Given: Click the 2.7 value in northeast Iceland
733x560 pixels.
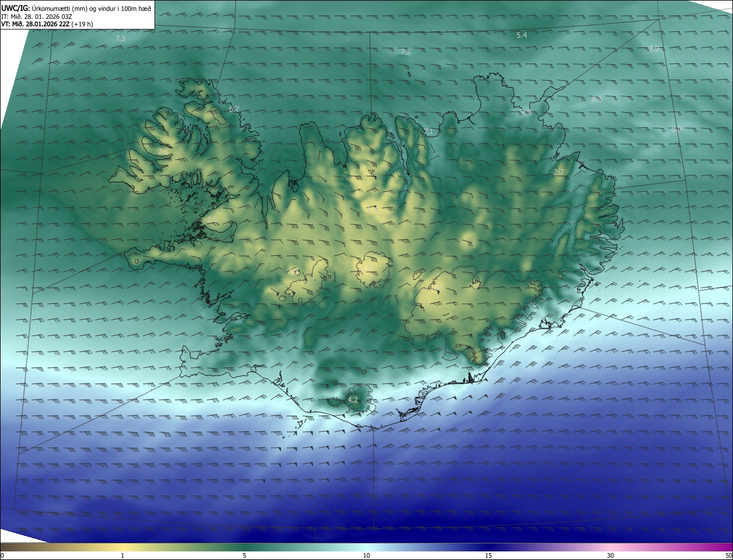Looking at the screenshot, I should (x=559, y=172).
